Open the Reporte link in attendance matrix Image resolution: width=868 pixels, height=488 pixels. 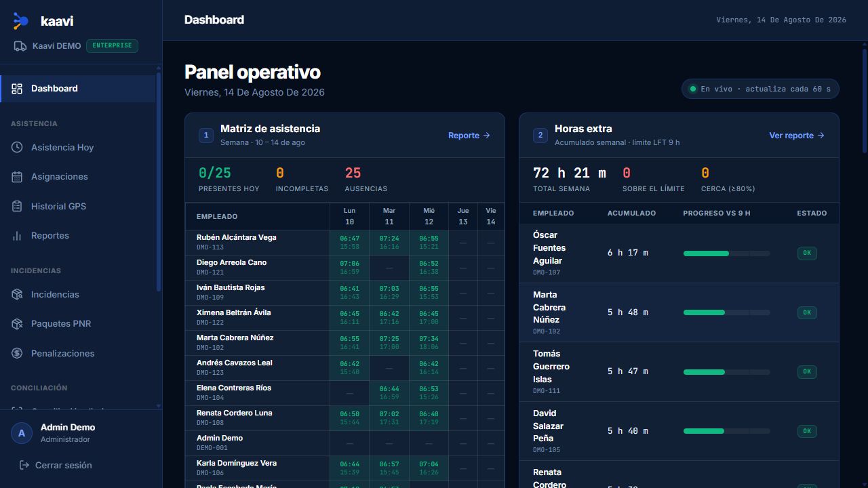[x=469, y=136]
